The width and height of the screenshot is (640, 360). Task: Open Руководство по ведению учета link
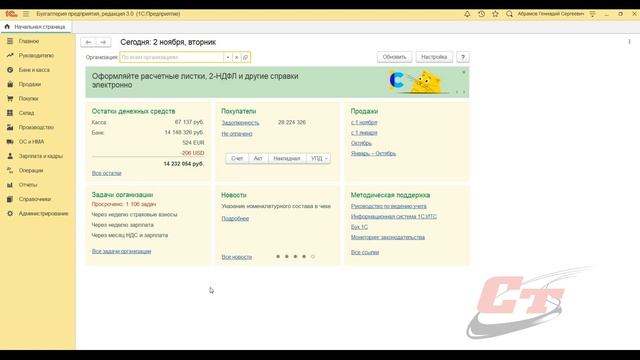[x=389, y=206]
